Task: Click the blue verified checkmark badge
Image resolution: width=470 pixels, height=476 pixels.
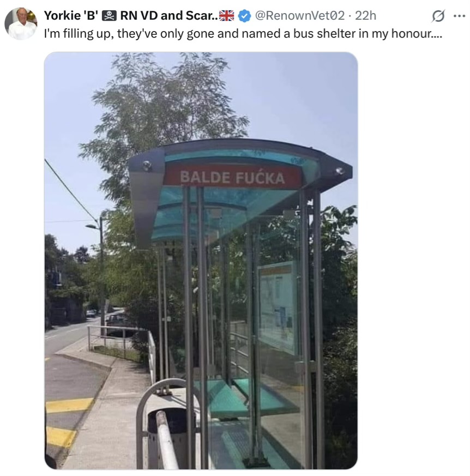Action: click(x=244, y=16)
